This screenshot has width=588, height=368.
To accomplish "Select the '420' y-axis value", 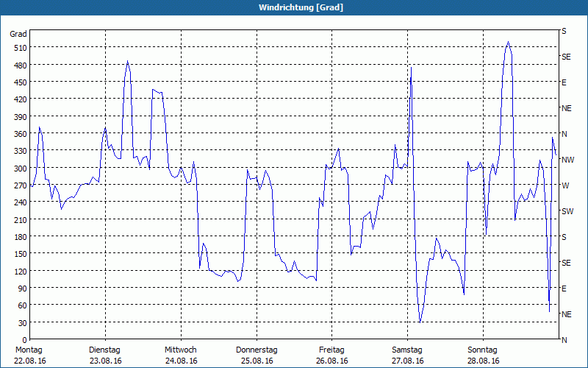I will pyautogui.click(x=21, y=100).
